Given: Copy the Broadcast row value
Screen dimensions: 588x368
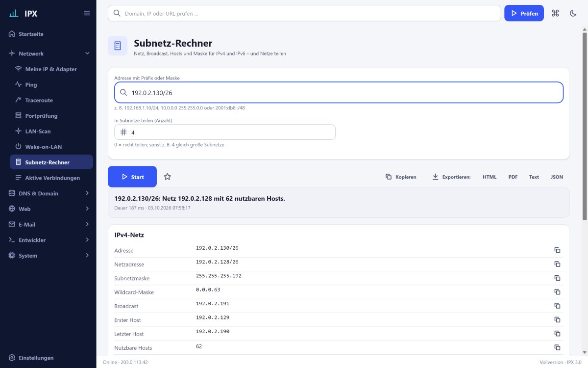Looking at the screenshot, I should (557, 306).
